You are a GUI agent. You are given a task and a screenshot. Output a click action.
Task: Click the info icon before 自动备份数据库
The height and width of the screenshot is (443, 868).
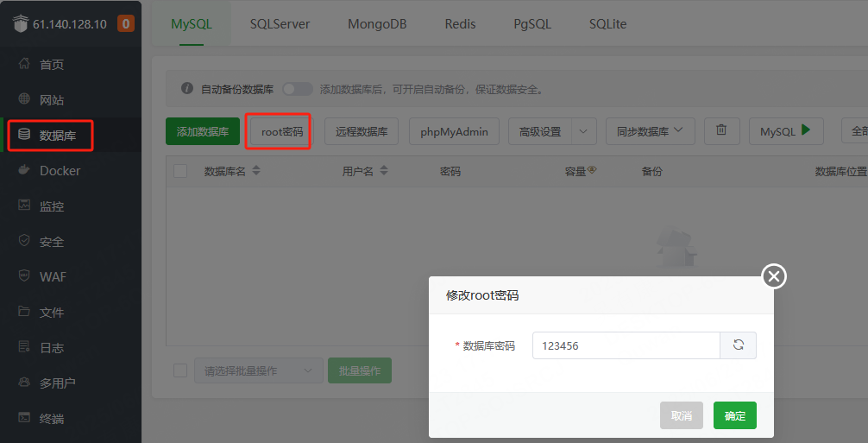tap(187, 89)
